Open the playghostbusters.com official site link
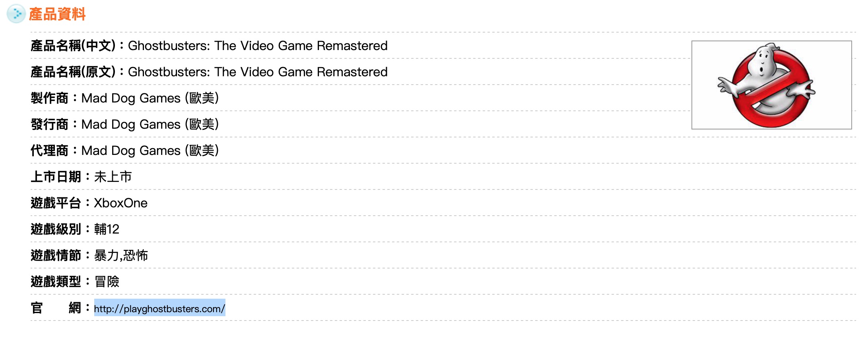Screen dimensions: 868x340 coord(159,309)
